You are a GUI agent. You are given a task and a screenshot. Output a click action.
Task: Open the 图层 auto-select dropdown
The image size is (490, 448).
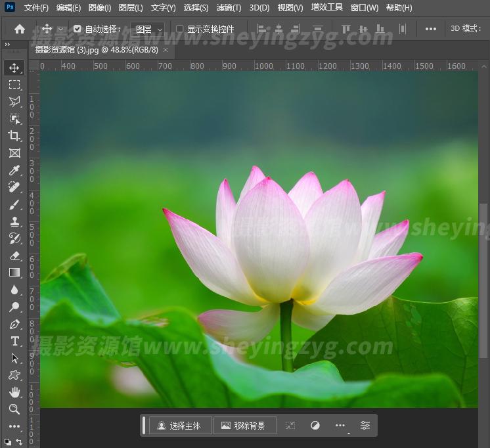click(148, 29)
